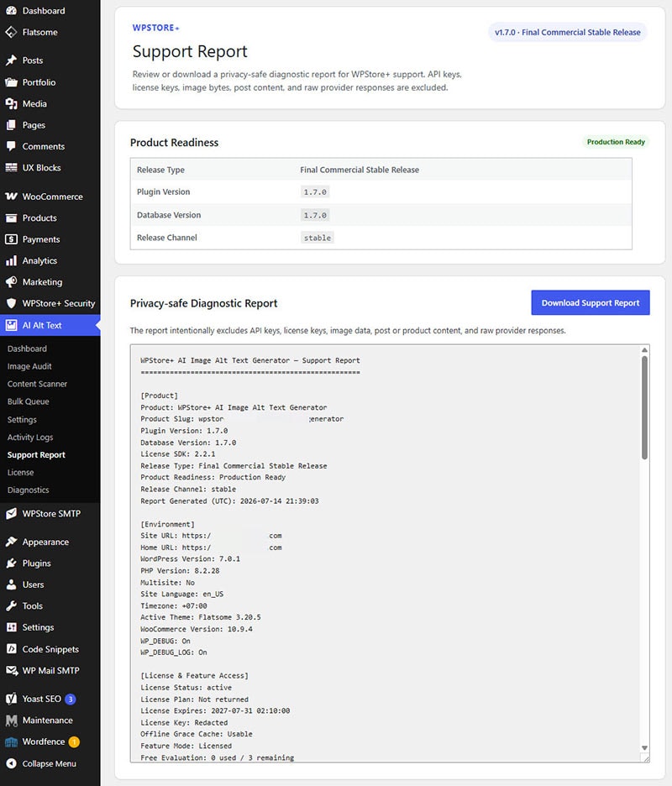Open AI Alt Text Settings submenu item
Image resolution: width=672 pixels, height=786 pixels.
[x=22, y=420]
